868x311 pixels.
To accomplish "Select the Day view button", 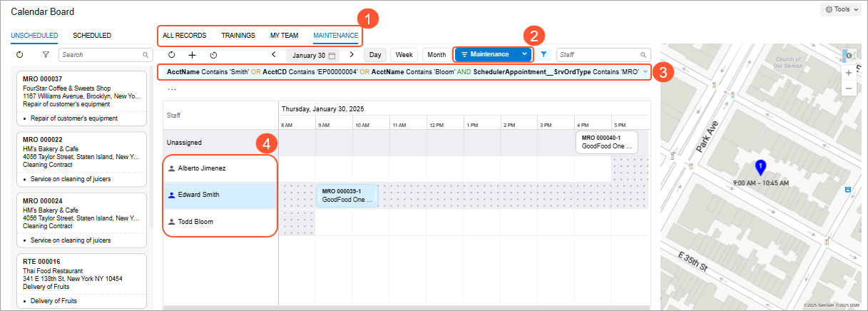I will pos(374,55).
